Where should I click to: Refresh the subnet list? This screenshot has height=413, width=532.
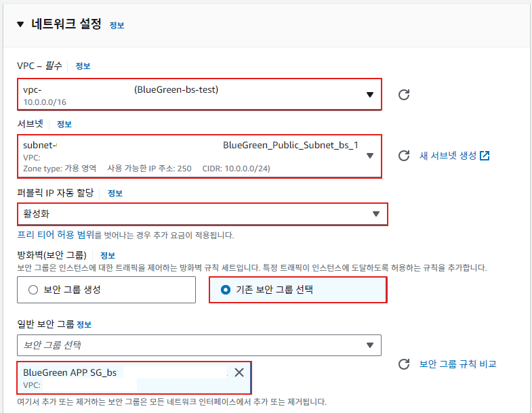click(x=404, y=156)
